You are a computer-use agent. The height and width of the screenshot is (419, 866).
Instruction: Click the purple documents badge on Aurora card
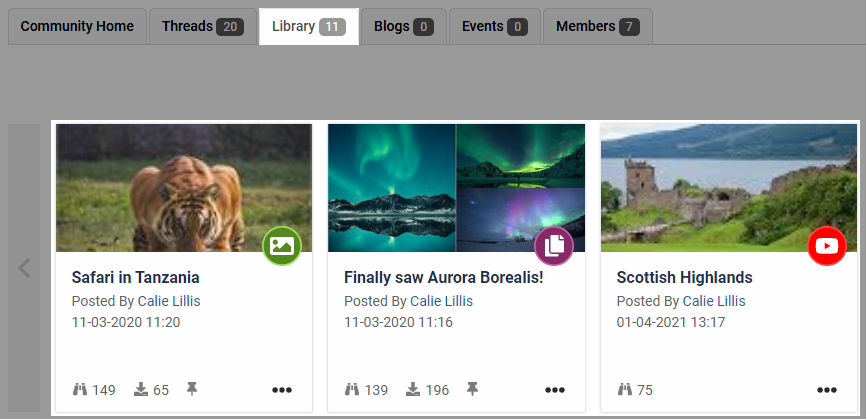point(554,246)
